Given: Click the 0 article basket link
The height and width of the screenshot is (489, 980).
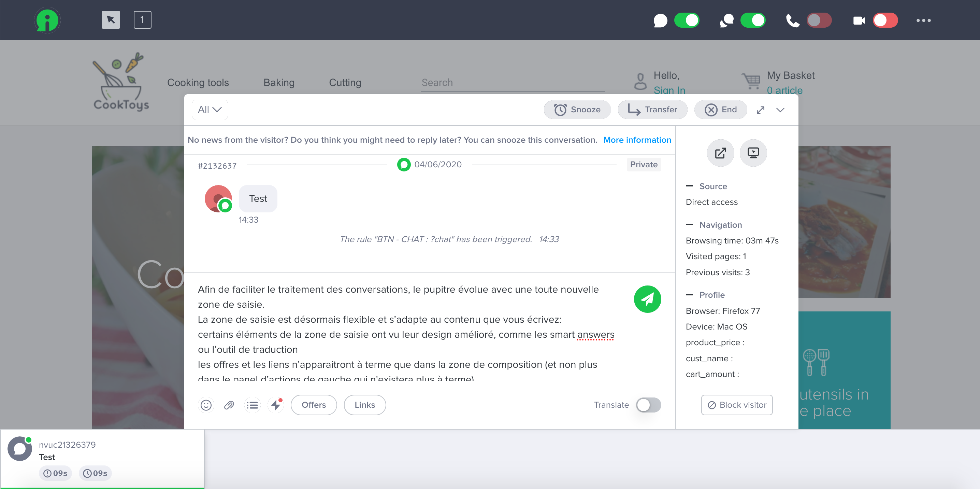Looking at the screenshot, I should 784,90.
